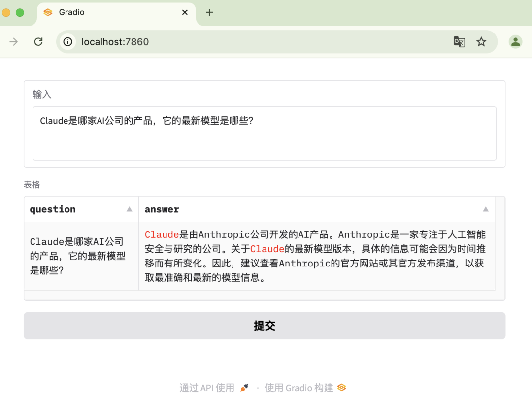
Task: Open a new browser tab with the plus button
Action: point(209,12)
